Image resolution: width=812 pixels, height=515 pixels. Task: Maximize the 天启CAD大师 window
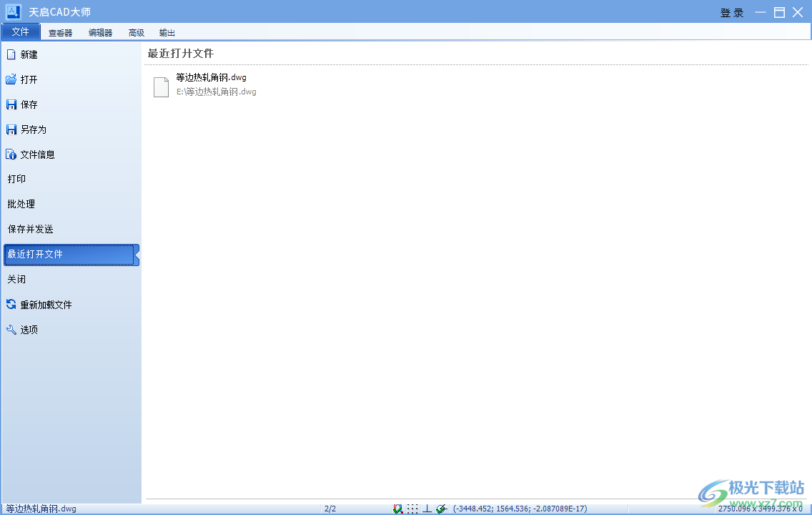779,12
